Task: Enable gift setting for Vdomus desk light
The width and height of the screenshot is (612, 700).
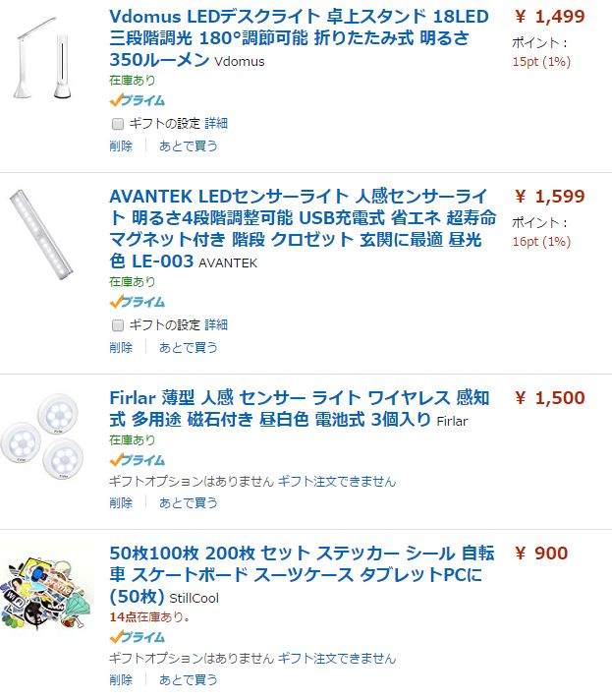Action: pyautogui.click(x=118, y=124)
